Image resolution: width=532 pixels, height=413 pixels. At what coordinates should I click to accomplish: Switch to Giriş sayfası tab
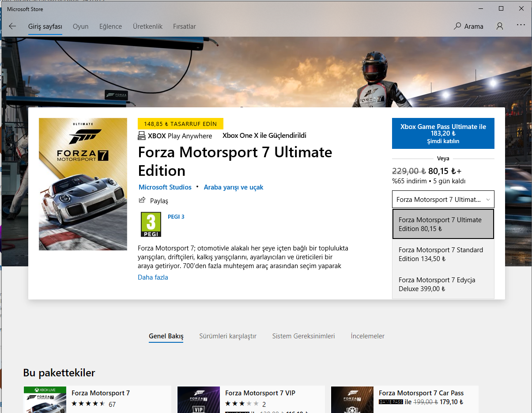pyautogui.click(x=45, y=26)
